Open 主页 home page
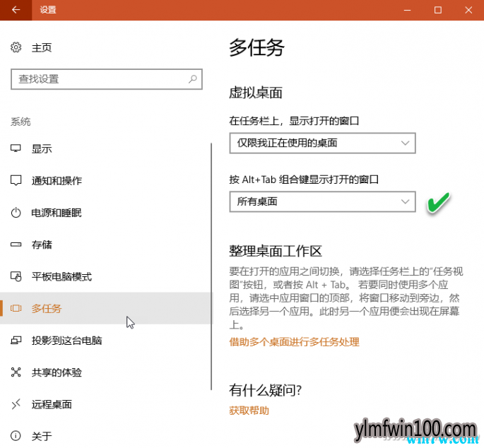Image resolution: width=484 pixels, height=448 pixels. click(42, 47)
